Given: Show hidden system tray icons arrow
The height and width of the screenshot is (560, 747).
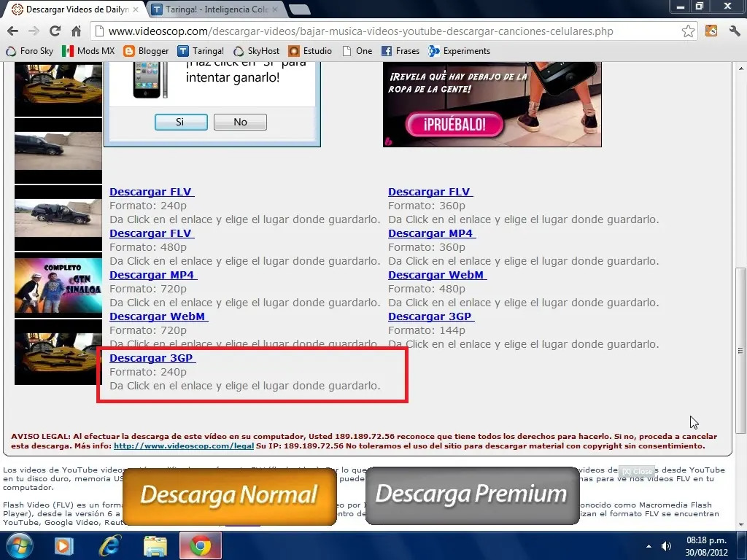Looking at the screenshot, I should pos(649,546).
